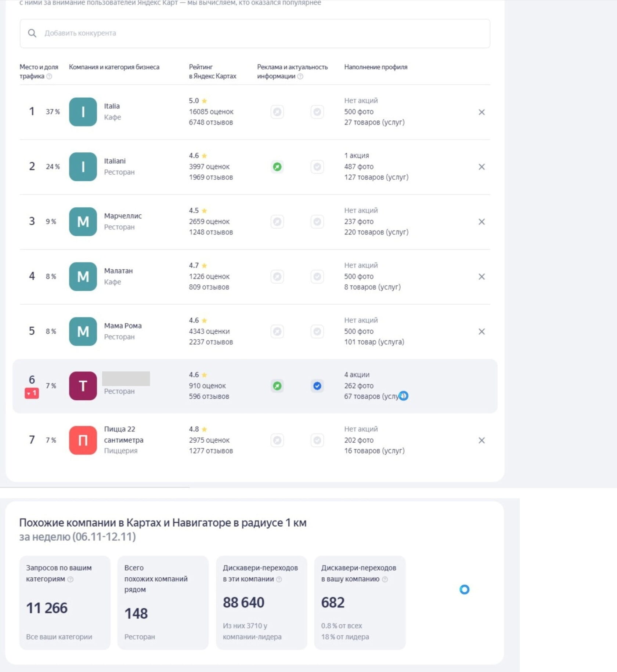Click the '16085 оценок' rating count
Image resolution: width=617 pixels, height=672 pixels.
coord(211,112)
